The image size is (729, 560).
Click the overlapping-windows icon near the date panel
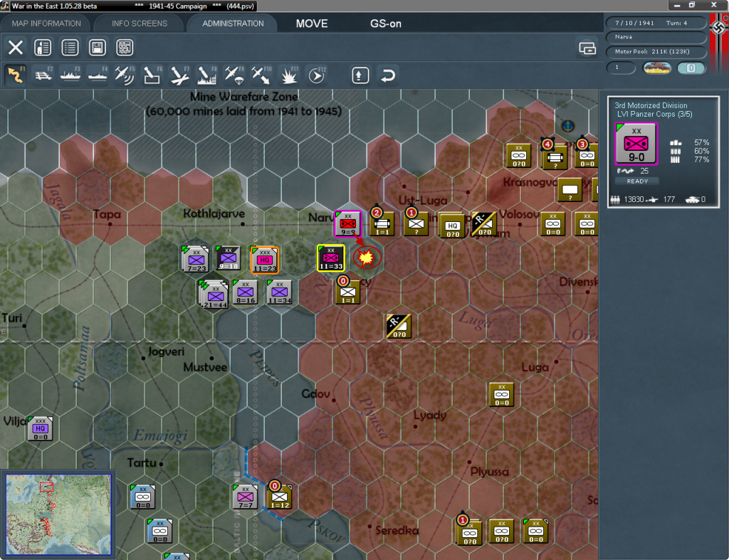tap(587, 48)
